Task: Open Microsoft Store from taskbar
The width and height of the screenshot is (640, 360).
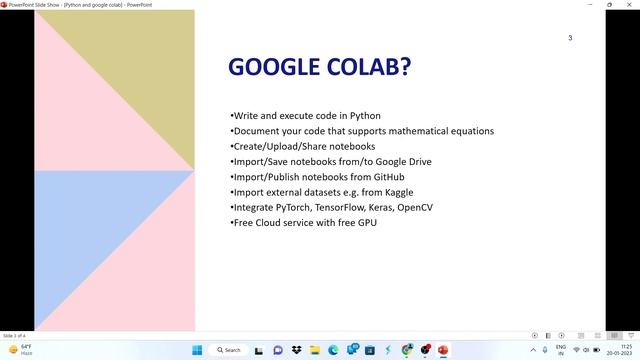Action: click(x=370, y=350)
